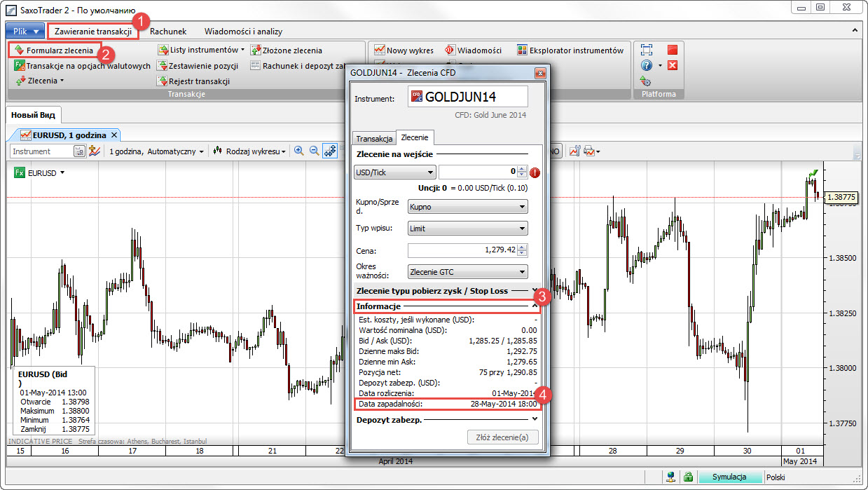Screen dimensions: 868x490
Task: Open 1 godzina, Automatyczny period dropdown
Action: coord(156,151)
